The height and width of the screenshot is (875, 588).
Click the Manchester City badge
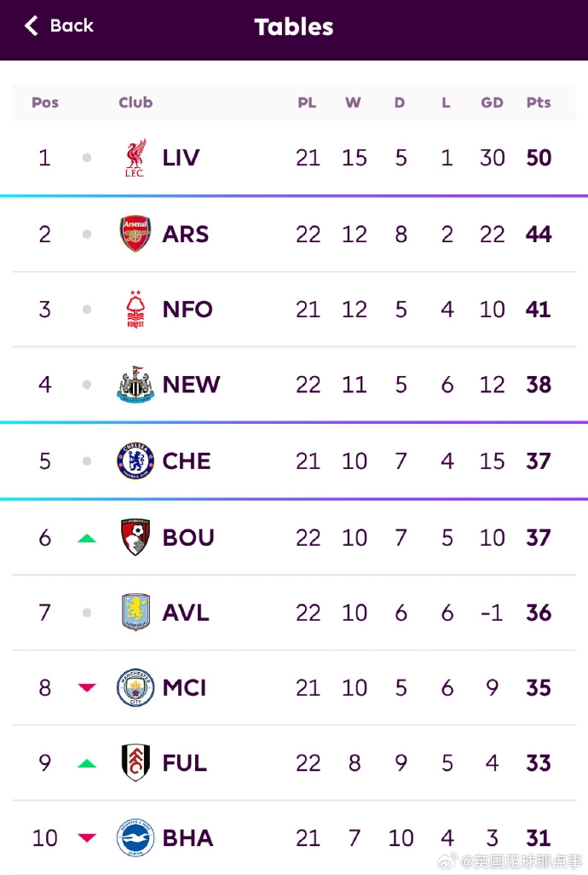(x=135, y=687)
